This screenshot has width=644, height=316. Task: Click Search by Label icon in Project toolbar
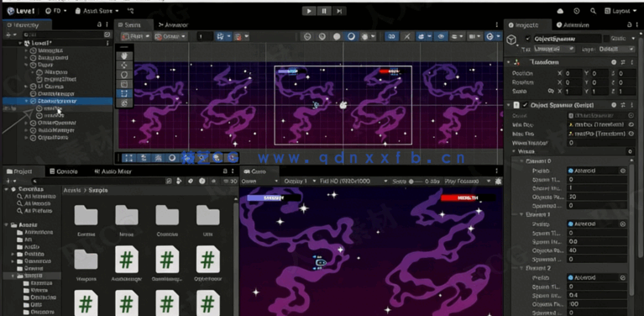191,181
